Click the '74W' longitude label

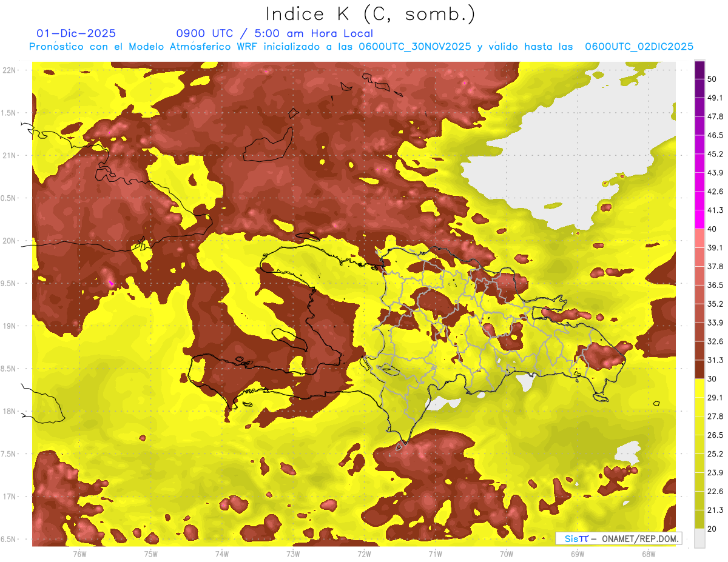[x=221, y=554]
